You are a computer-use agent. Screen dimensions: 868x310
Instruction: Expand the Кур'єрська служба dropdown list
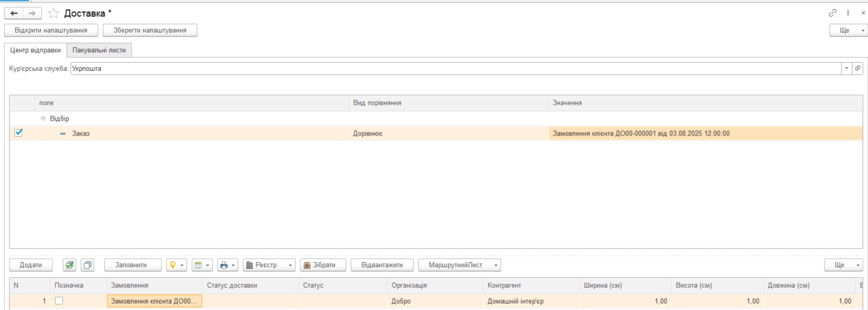[847, 68]
